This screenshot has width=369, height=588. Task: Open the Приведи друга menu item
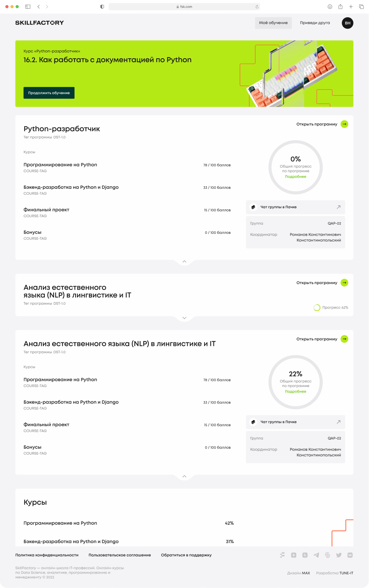(x=315, y=23)
